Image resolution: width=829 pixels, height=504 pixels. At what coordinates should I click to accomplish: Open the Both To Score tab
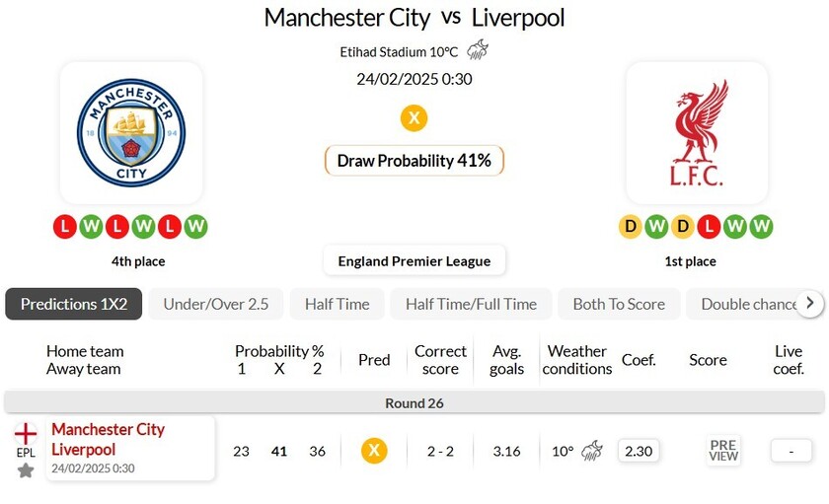click(x=619, y=304)
